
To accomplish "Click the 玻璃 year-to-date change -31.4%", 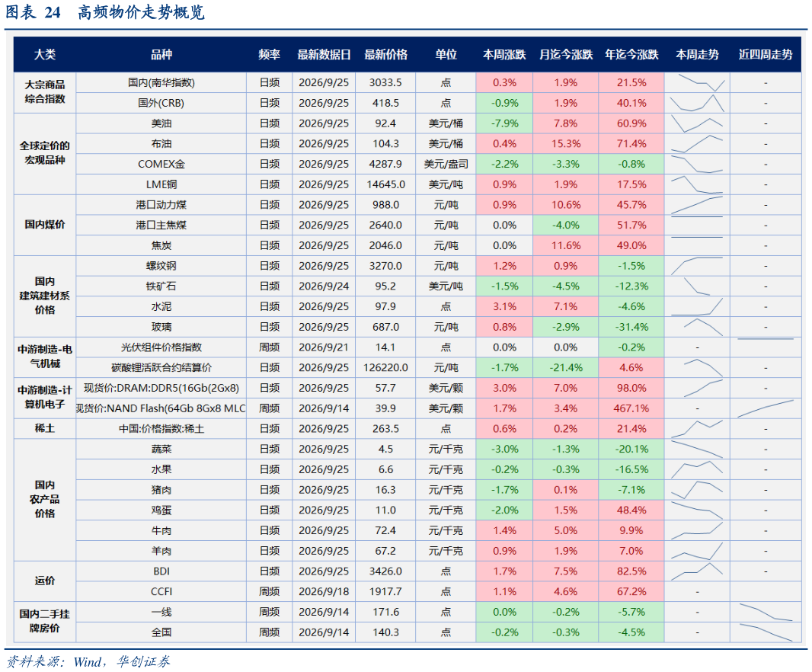I will pyautogui.click(x=631, y=327).
